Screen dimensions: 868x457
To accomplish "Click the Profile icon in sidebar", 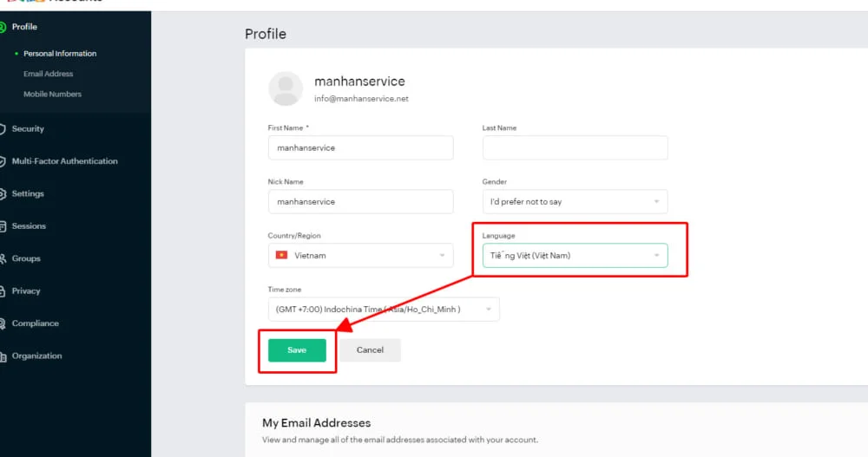I will (3, 27).
